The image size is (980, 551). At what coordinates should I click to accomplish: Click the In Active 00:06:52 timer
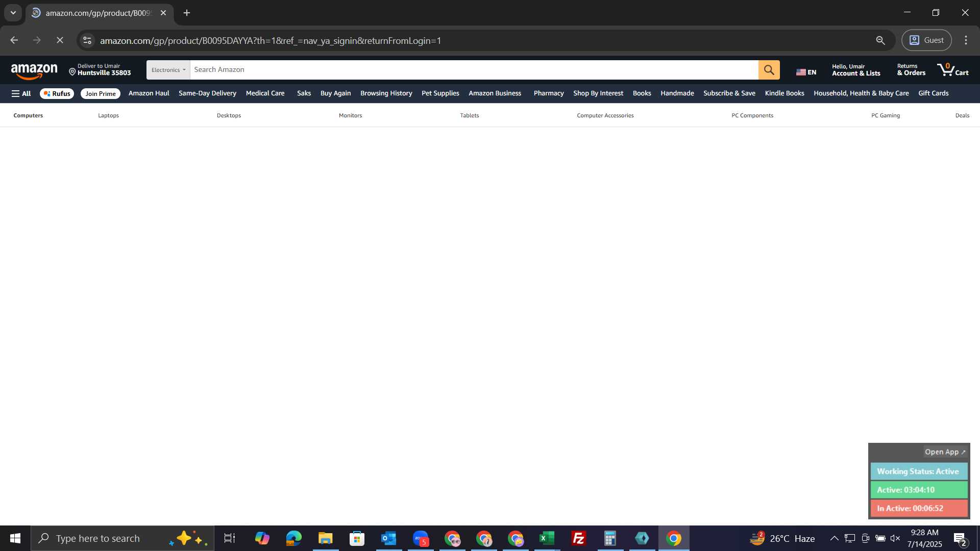pyautogui.click(x=919, y=508)
